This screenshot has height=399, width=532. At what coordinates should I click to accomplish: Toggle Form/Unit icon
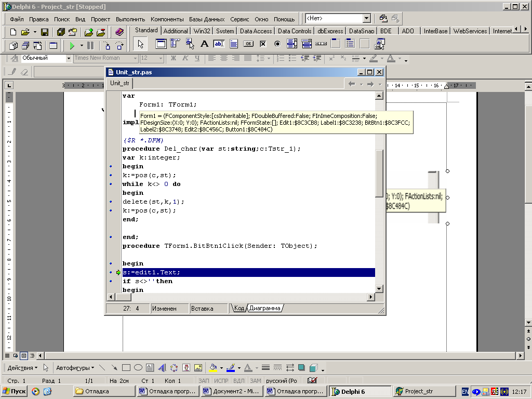pyautogui.click(x=37, y=46)
